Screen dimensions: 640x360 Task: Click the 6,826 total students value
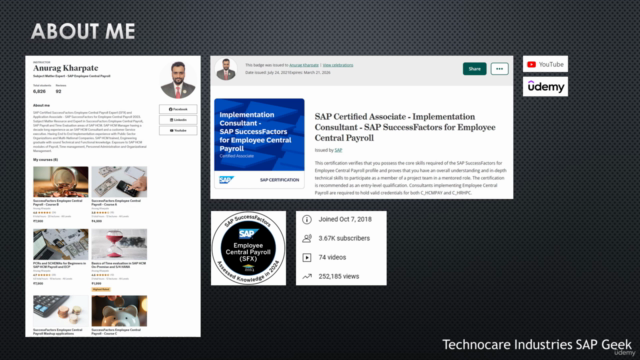(x=39, y=91)
